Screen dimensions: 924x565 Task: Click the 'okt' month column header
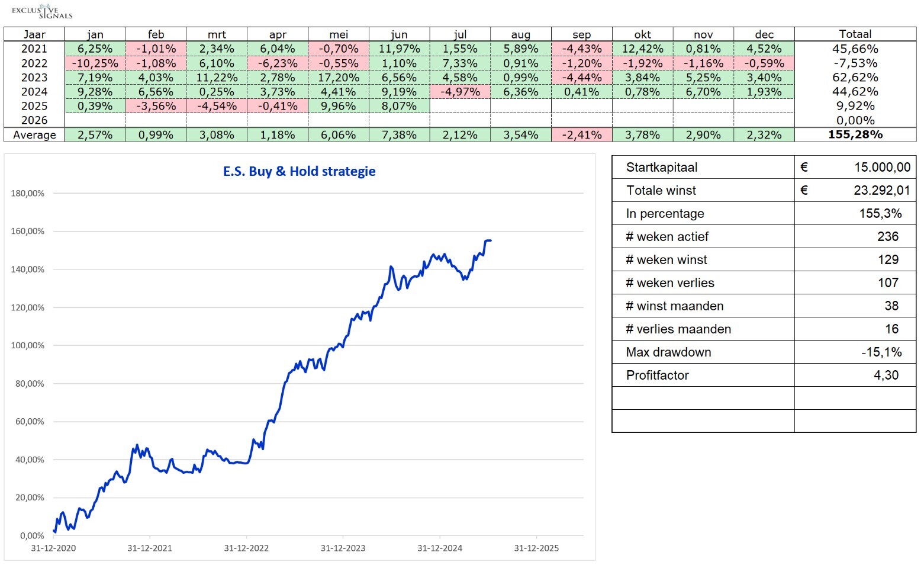coord(642,34)
